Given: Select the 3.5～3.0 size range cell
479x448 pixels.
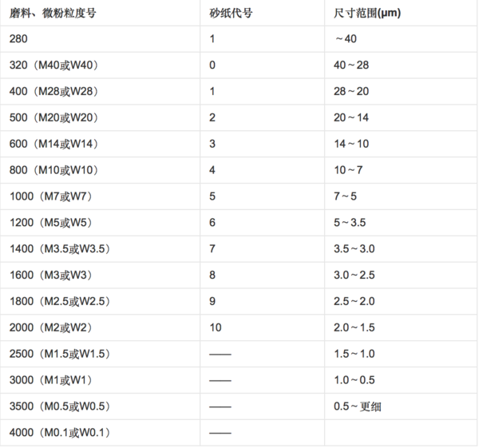Looking at the screenshot, I should [x=355, y=248].
